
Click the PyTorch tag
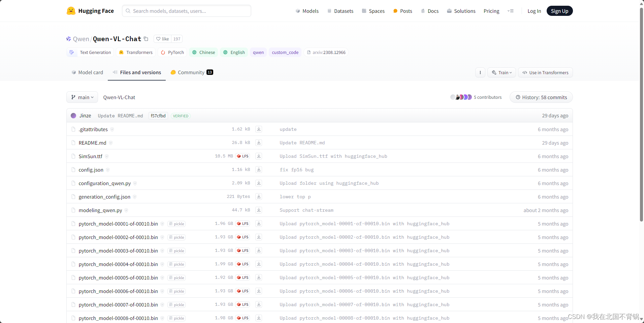pyautogui.click(x=172, y=52)
